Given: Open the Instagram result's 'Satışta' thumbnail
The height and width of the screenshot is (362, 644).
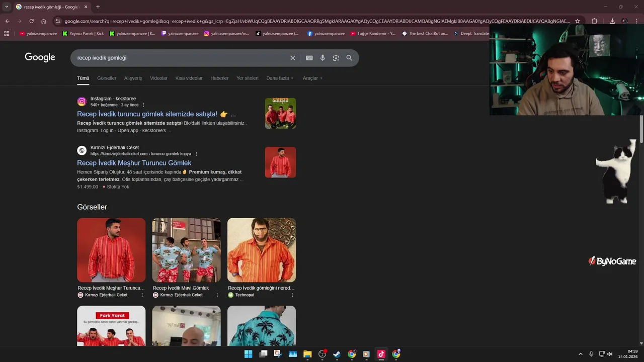Looking at the screenshot, I should pyautogui.click(x=280, y=113).
